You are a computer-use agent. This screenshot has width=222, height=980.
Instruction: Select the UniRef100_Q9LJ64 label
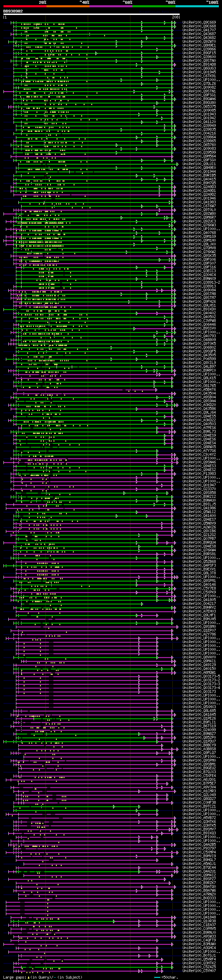point(199,412)
